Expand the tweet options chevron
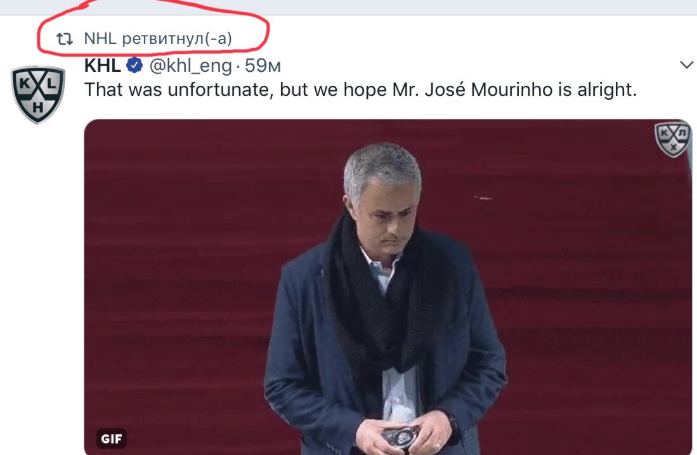697x455 pixels. (687, 65)
